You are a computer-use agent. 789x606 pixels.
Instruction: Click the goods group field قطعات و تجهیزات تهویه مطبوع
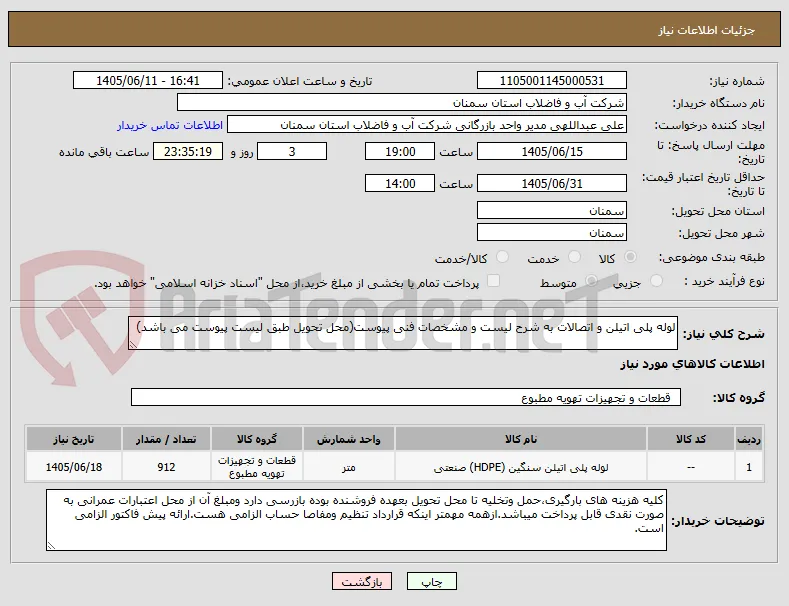[x=406, y=397]
